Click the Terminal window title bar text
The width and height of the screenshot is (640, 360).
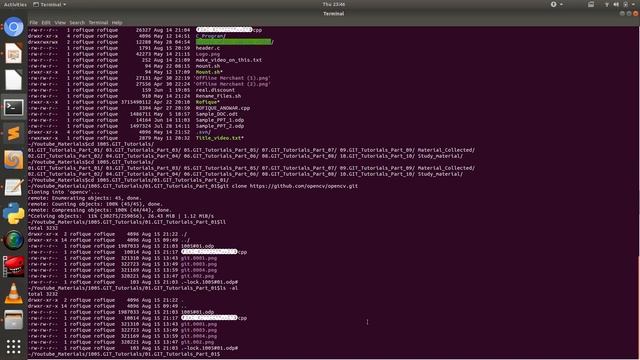click(333, 13)
